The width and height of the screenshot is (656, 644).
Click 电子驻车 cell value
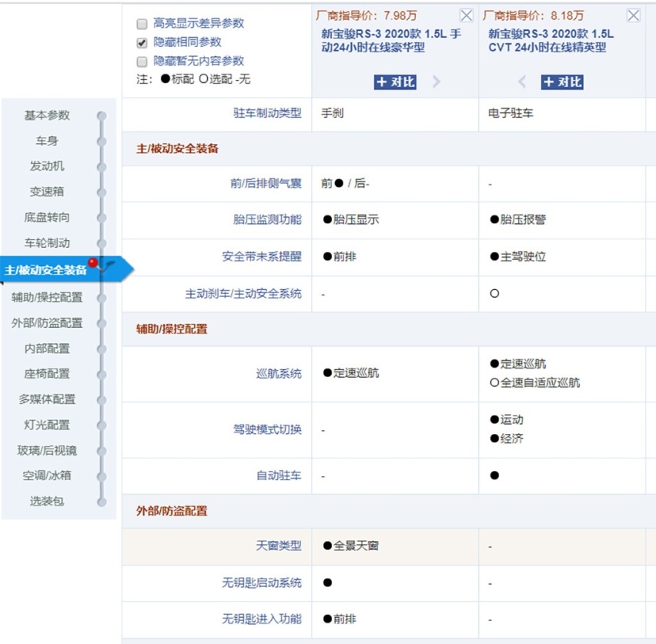510,113
